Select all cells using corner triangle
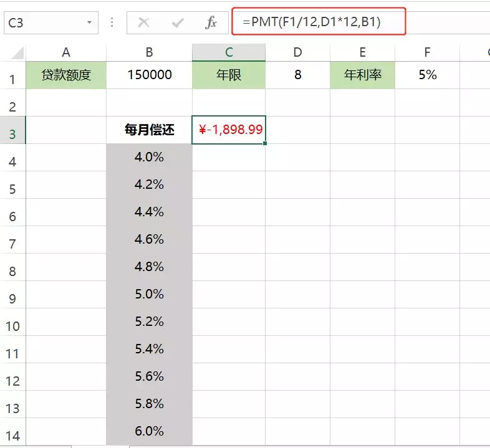The width and height of the screenshot is (490, 448). point(17,53)
